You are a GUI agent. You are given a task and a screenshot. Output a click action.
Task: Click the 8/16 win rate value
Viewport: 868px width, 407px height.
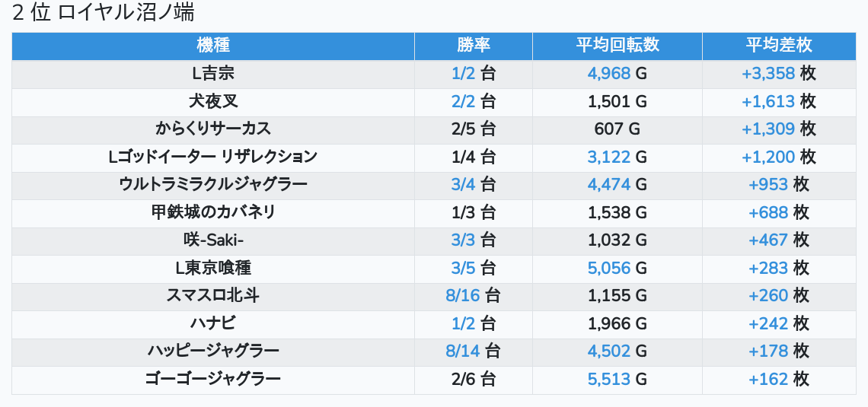coord(463,295)
